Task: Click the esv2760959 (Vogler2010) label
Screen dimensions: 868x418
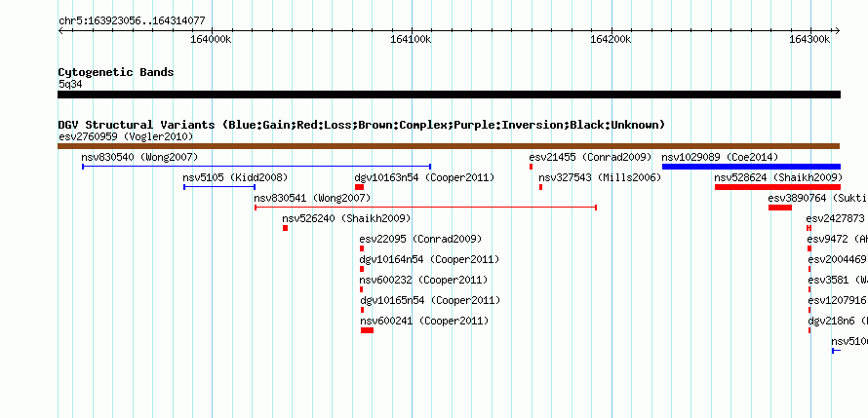Action: tap(126, 136)
